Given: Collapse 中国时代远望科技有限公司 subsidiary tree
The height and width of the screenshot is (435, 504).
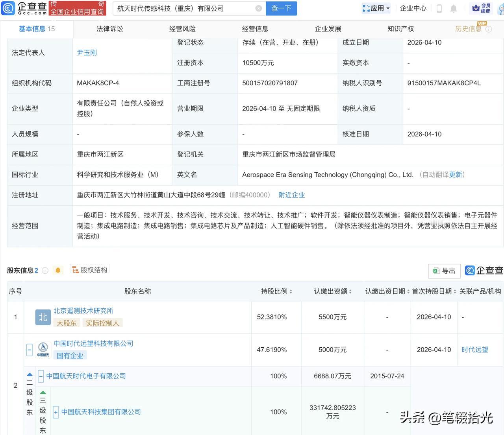Looking at the screenshot, I should pos(29,349).
